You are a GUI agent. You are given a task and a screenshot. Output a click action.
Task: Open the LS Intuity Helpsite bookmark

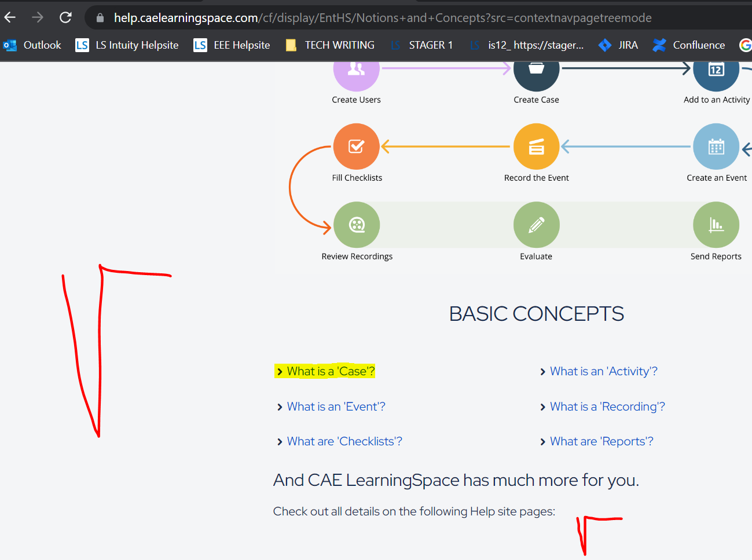coord(127,45)
